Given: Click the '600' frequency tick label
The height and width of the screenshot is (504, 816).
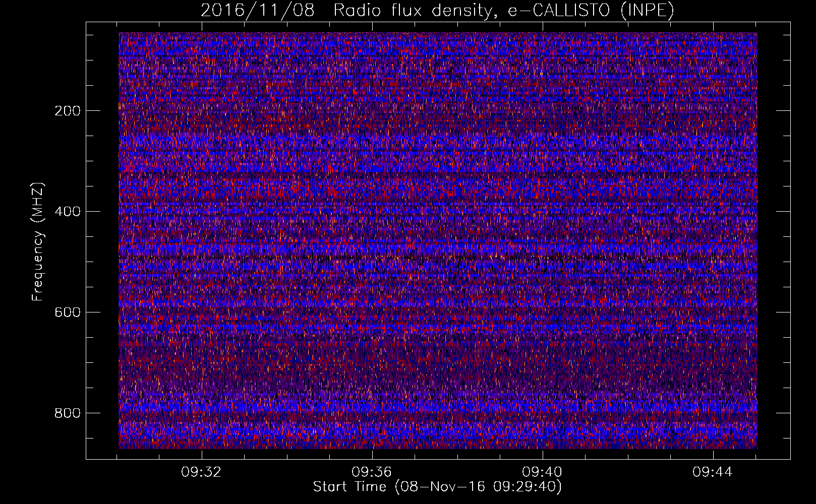Looking at the screenshot, I should coord(68,312).
